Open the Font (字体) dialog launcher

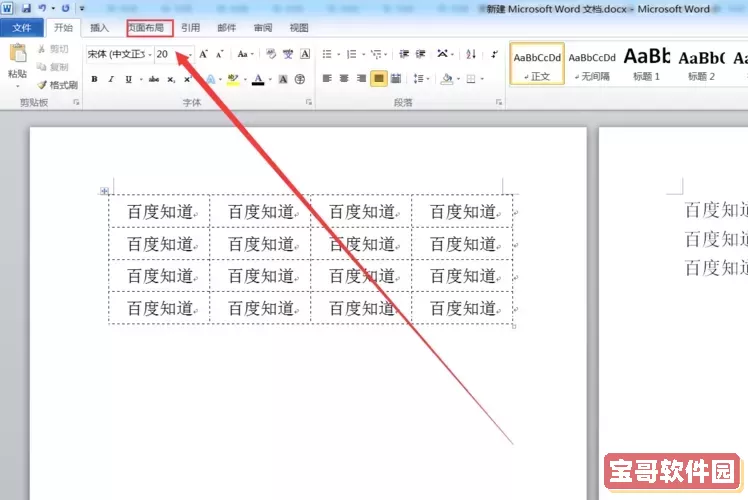click(309, 102)
